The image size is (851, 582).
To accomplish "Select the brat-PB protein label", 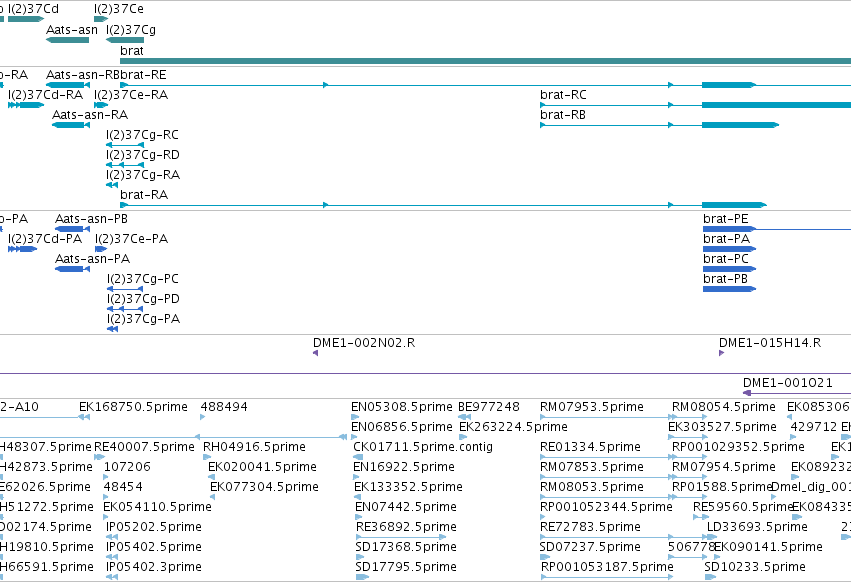I will tap(725, 279).
